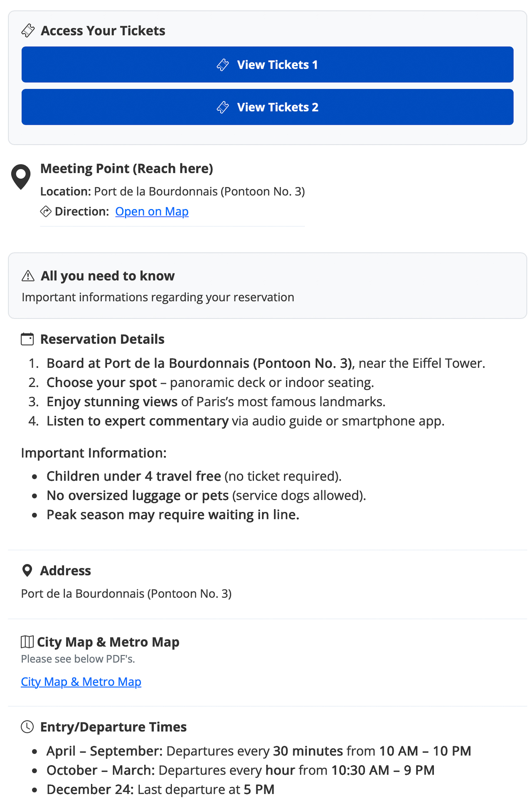
Task: Click the ticket icon inside View Tickets 1
Action: [x=223, y=64]
